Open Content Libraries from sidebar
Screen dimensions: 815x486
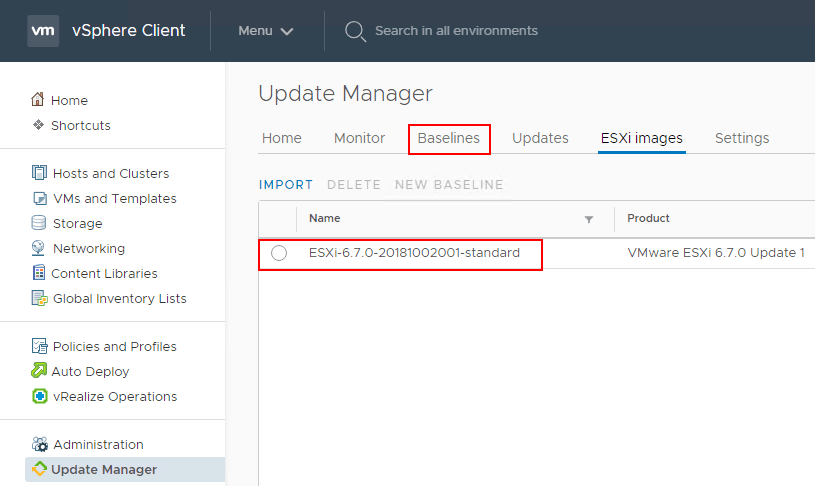coord(104,273)
